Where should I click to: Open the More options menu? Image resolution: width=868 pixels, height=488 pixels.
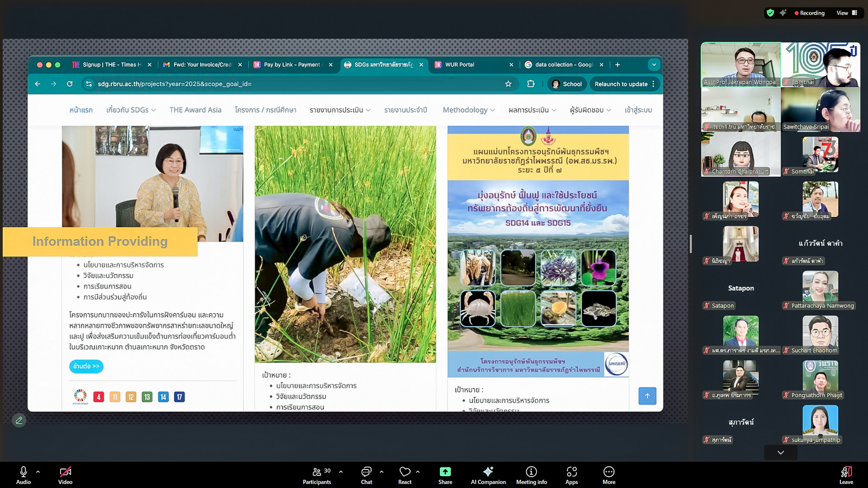609,475
